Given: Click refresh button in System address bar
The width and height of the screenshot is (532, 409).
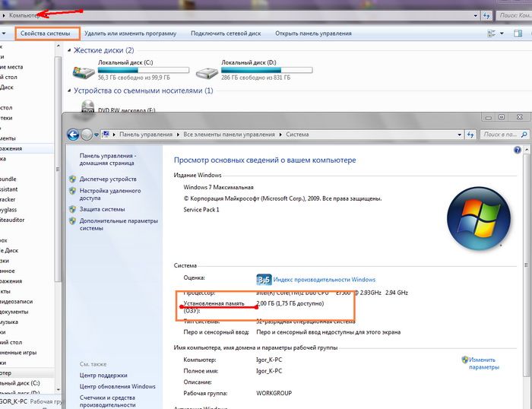Looking at the screenshot, I should pos(470,135).
